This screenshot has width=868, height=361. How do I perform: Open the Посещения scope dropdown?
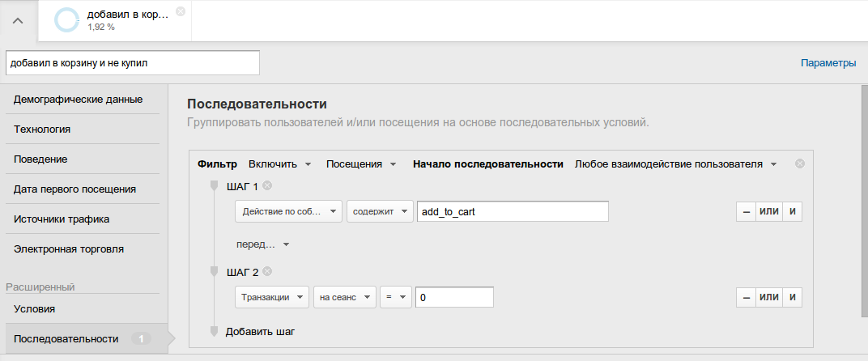(x=361, y=164)
